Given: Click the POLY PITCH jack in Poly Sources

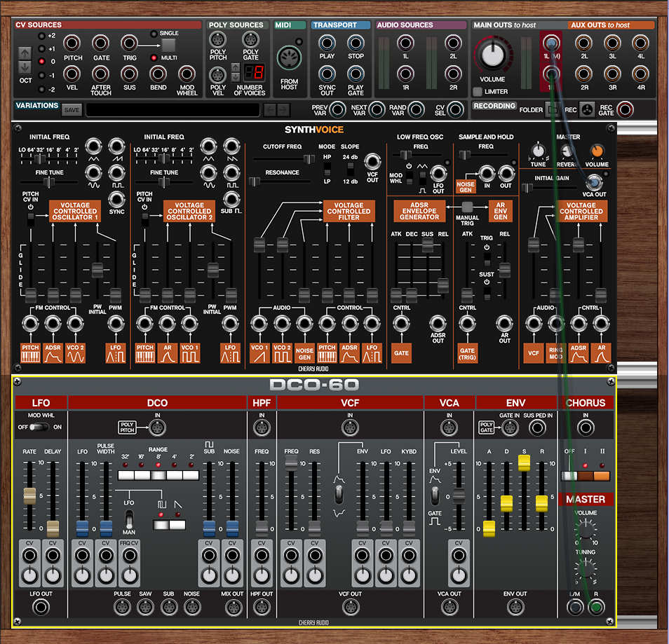Looking at the screenshot, I should tap(217, 40).
